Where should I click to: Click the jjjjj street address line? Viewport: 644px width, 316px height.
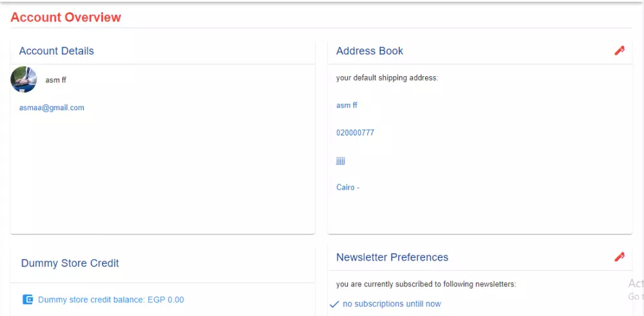(341, 161)
